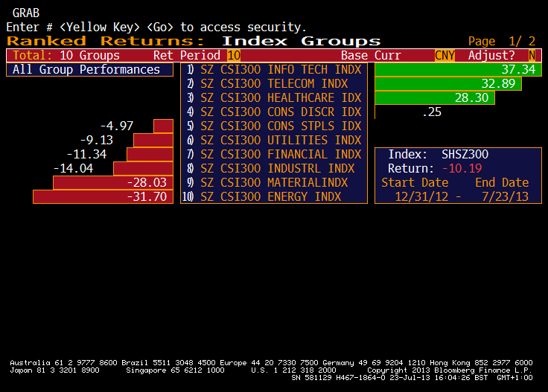Click the green 28.30 return bar
548x392 pixels.
tap(435, 97)
